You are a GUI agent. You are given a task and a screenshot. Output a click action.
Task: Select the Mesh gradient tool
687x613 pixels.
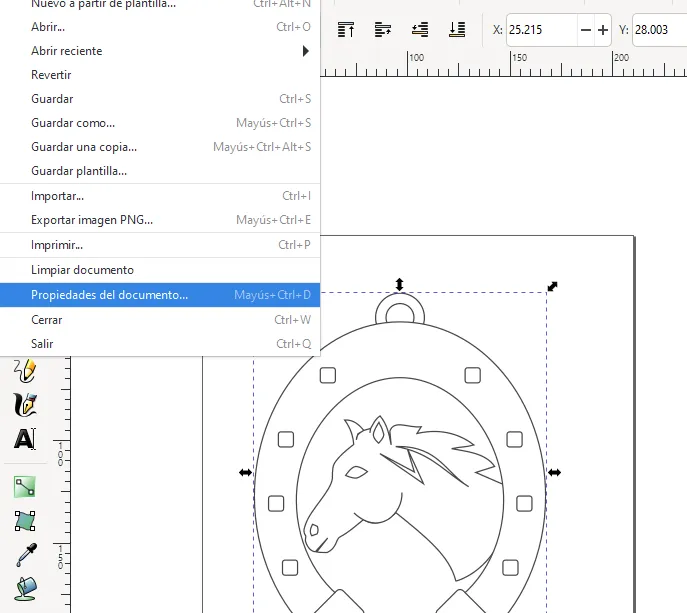tap(24, 521)
